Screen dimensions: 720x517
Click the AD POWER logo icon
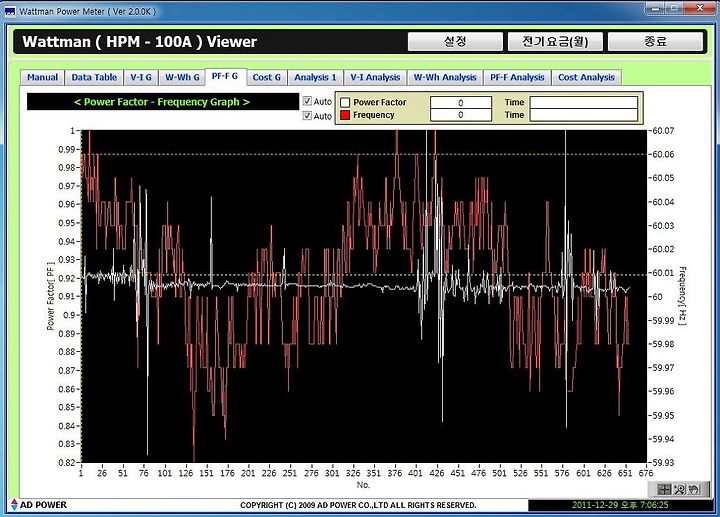coord(14,505)
